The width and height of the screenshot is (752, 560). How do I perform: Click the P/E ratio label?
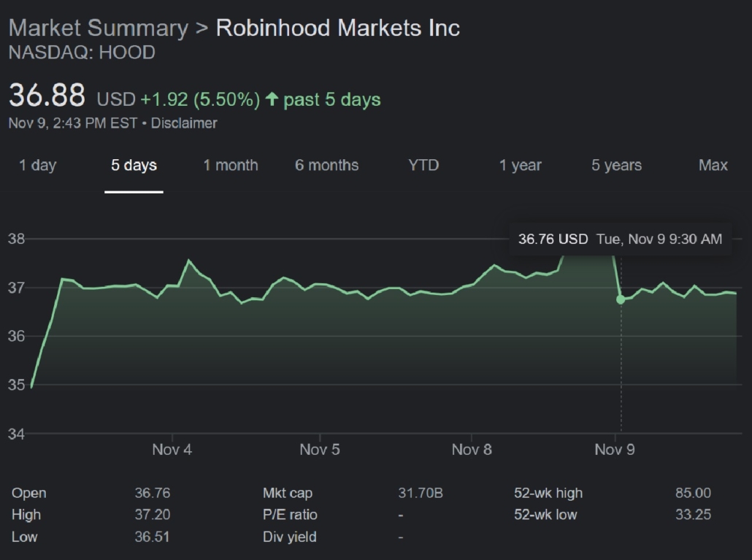[x=290, y=515]
